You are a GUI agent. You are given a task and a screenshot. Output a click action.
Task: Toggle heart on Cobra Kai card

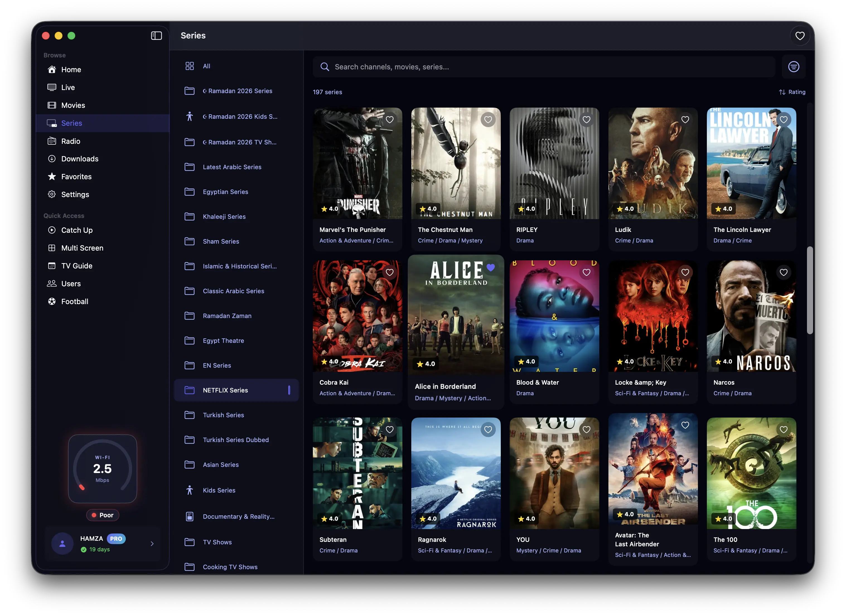[x=390, y=273]
